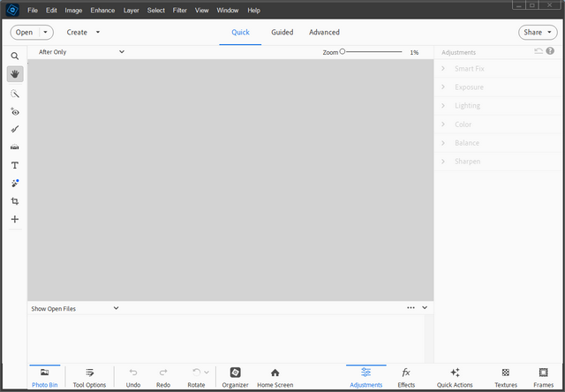Choose the Type (T) tool

point(15,165)
